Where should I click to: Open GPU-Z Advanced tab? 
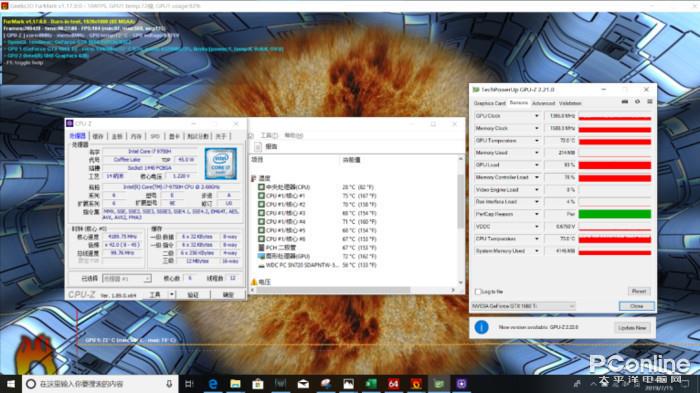[x=543, y=103]
